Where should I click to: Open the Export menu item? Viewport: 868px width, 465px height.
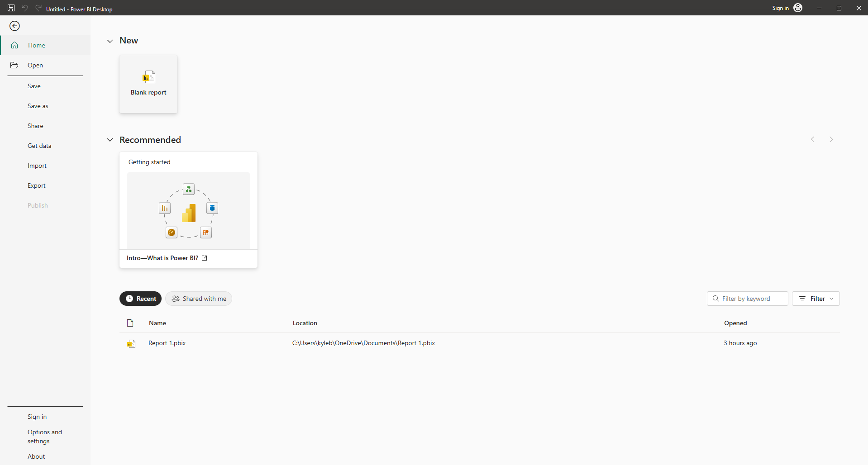coord(37,185)
